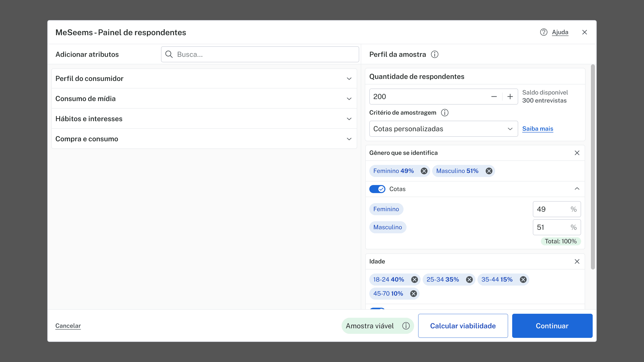Close the Gênero que se identifica filter
This screenshot has width=644, height=362.
tap(577, 153)
